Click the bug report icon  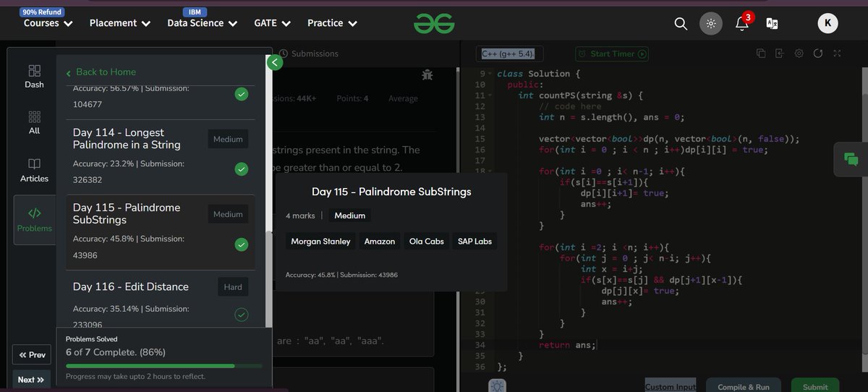(x=427, y=74)
